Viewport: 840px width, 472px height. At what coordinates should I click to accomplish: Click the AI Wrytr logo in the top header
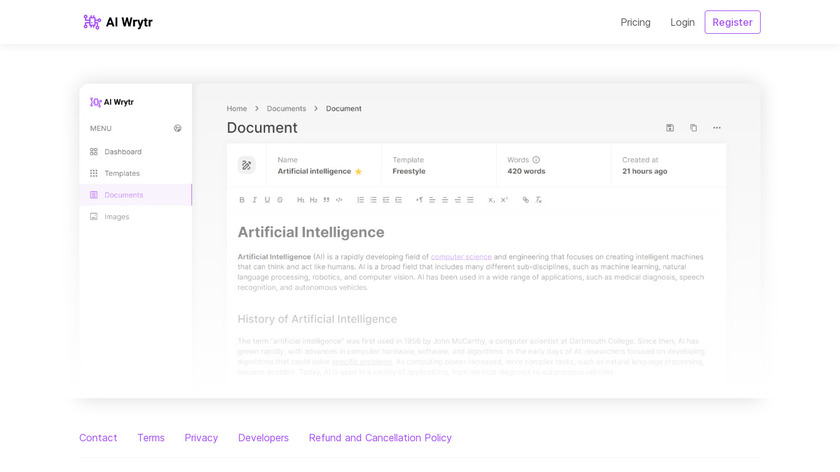(x=118, y=22)
